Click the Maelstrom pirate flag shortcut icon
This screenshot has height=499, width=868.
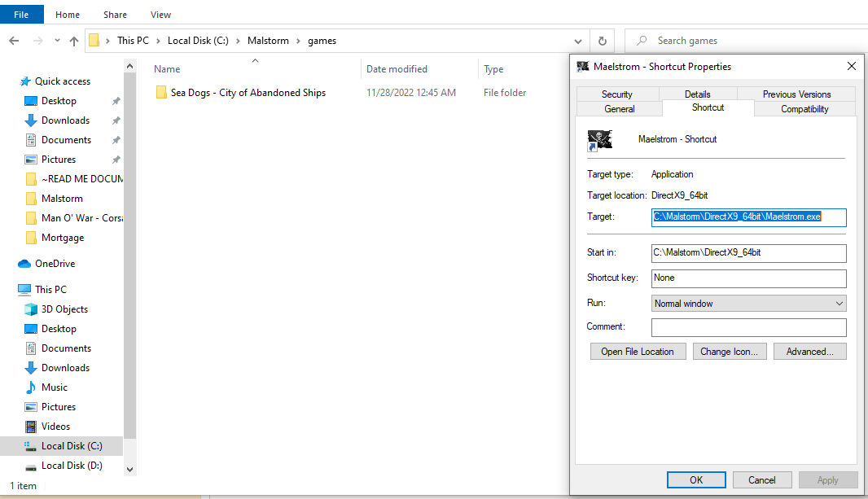599,140
